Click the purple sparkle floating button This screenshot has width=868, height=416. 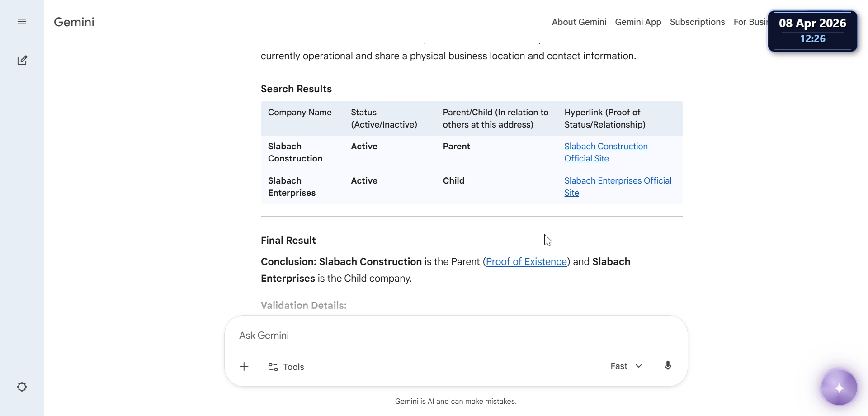click(x=839, y=388)
